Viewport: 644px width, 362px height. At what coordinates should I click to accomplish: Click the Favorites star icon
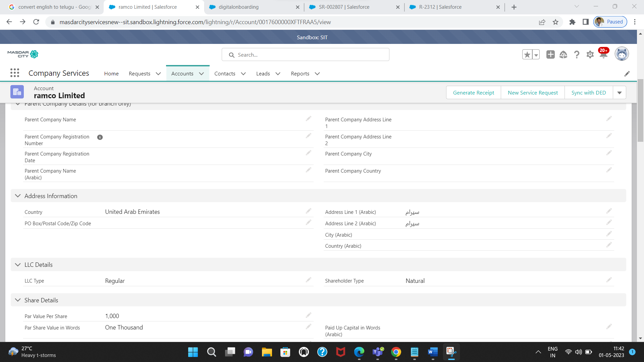pos(527,55)
